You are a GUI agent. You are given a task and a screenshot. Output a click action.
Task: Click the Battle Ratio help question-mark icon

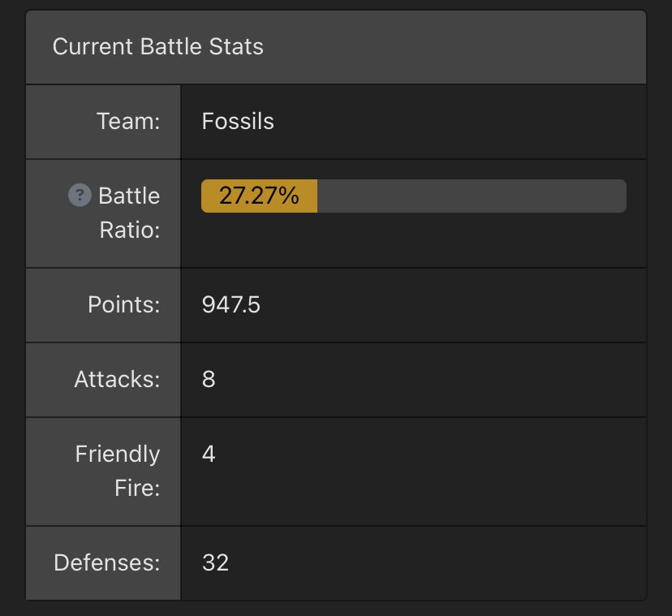80,195
